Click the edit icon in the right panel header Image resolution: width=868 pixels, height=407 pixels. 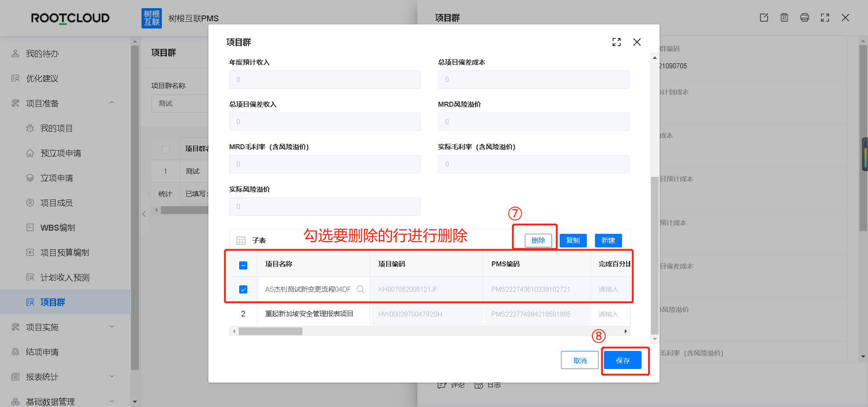click(764, 18)
